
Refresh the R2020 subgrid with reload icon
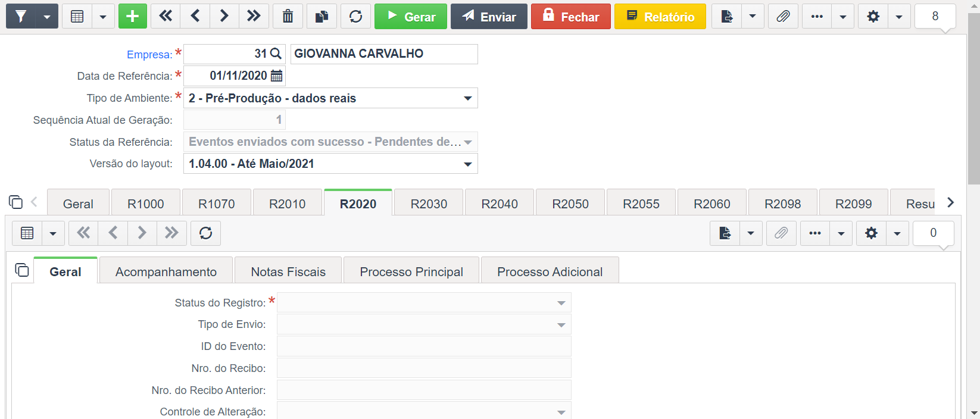pyautogui.click(x=205, y=233)
